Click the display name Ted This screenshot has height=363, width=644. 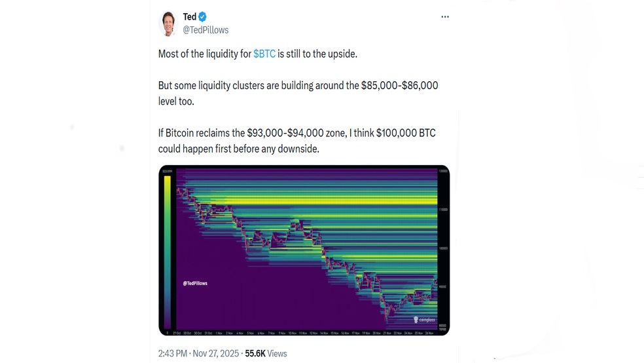click(x=190, y=17)
